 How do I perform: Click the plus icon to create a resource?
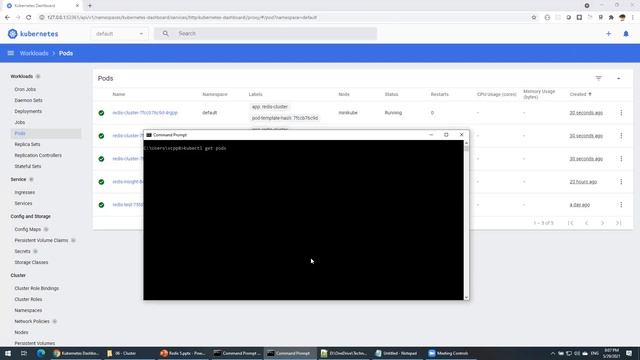(609, 34)
